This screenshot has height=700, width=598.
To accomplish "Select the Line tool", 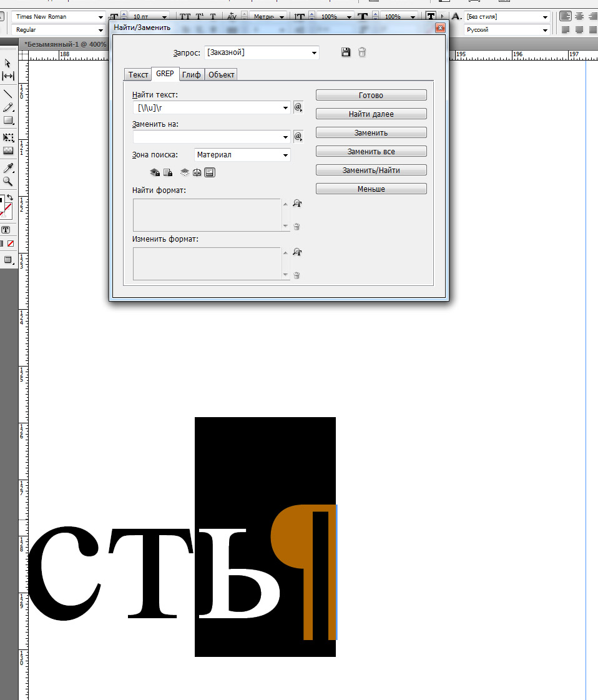I will [8, 94].
